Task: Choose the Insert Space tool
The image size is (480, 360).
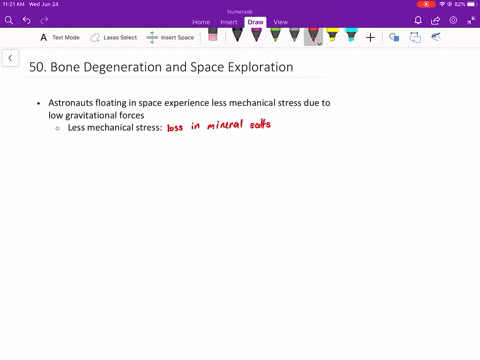Action: pos(170,37)
